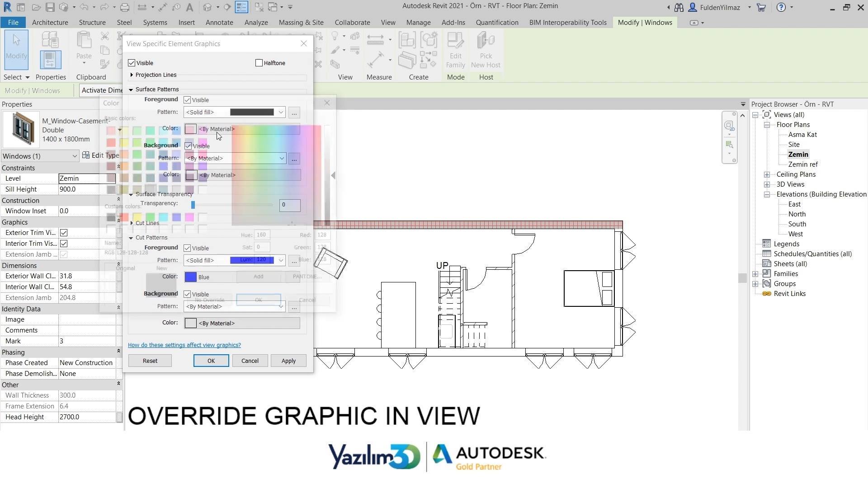Click the Pick New Host icon
868x488 pixels.
pyautogui.click(x=486, y=50)
